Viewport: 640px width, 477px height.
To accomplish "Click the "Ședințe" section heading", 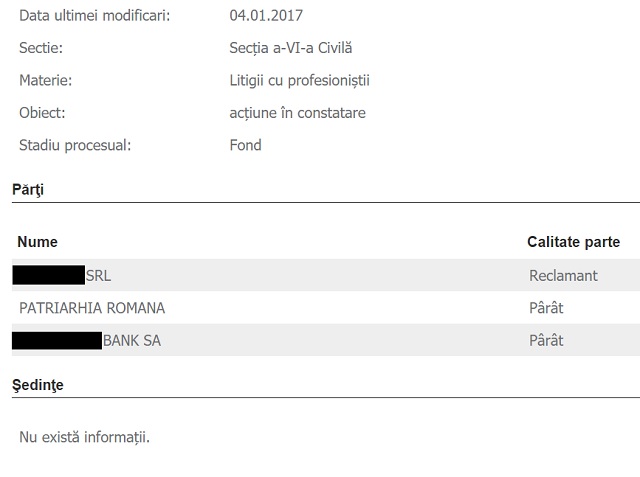I will pyautogui.click(x=37, y=384).
